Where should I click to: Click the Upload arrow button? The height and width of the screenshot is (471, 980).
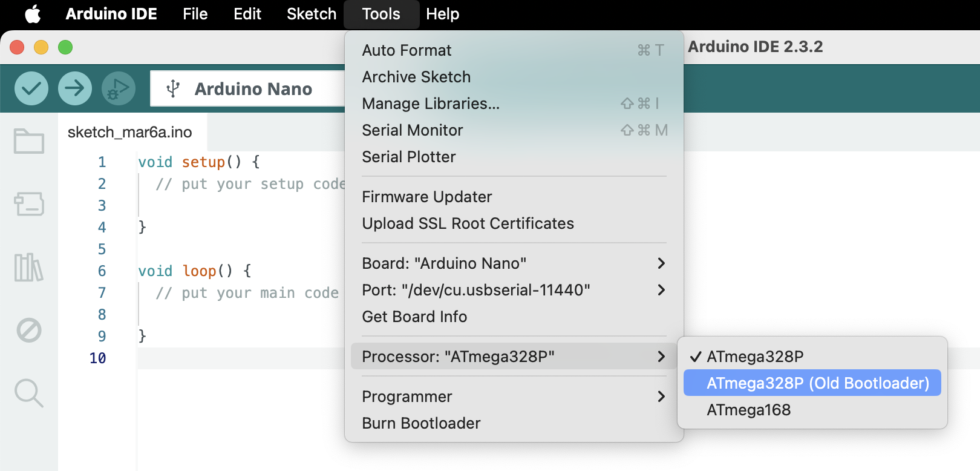[x=75, y=88]
